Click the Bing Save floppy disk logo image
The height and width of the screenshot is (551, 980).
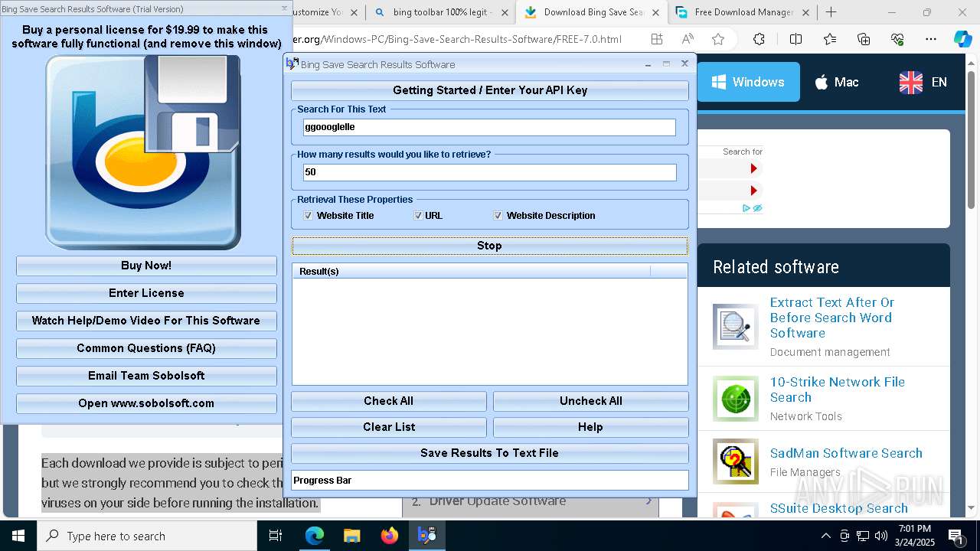pyautogui.click(x=143, y=152)
